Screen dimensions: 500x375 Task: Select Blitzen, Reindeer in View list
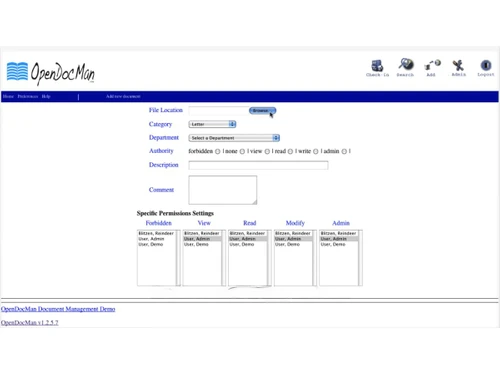coord(202,233)
